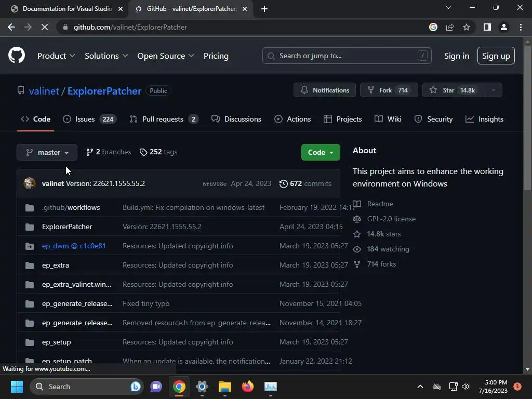Switch to Documentation for Visual Studio tab
This screenshot has width=532, height=399.
66,9
